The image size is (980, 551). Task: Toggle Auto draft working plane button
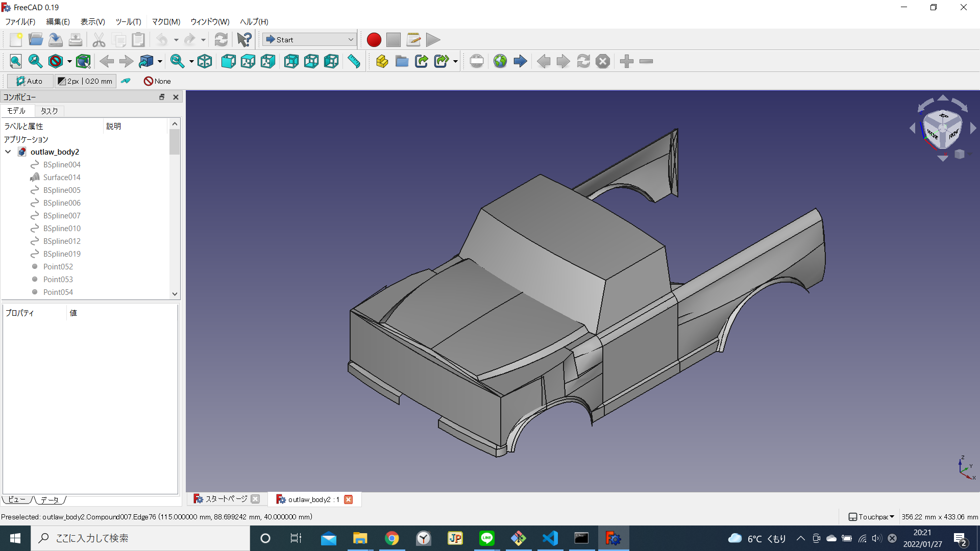click(30, 81)
